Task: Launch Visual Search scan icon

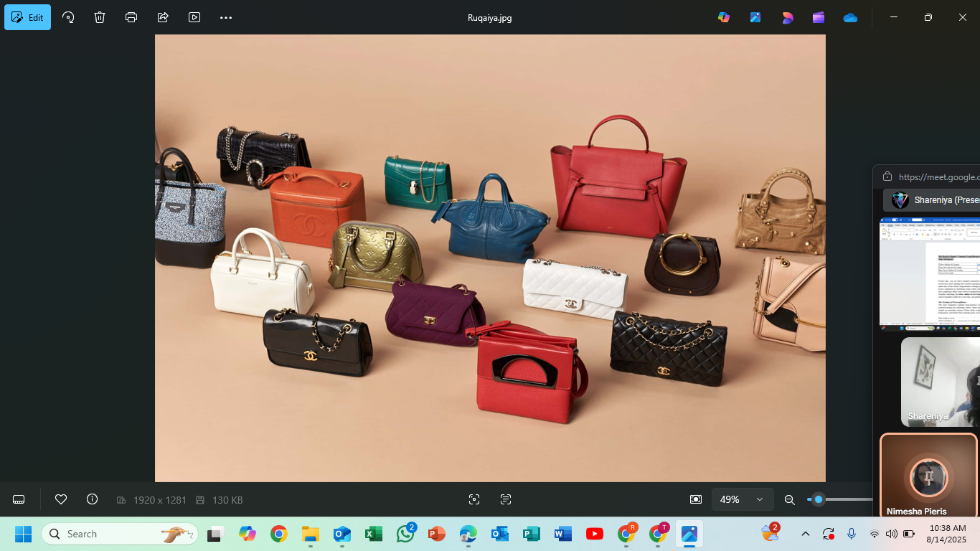Action: click(x=473, y=499)
